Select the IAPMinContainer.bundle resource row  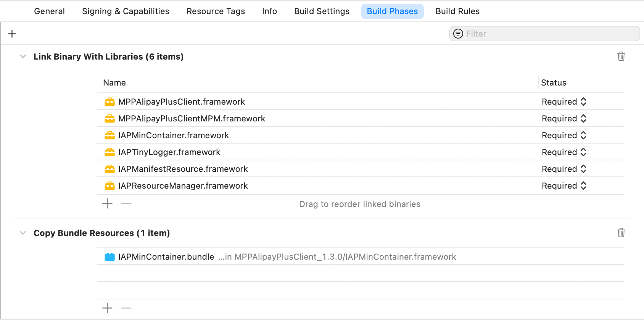click(361, 257)
